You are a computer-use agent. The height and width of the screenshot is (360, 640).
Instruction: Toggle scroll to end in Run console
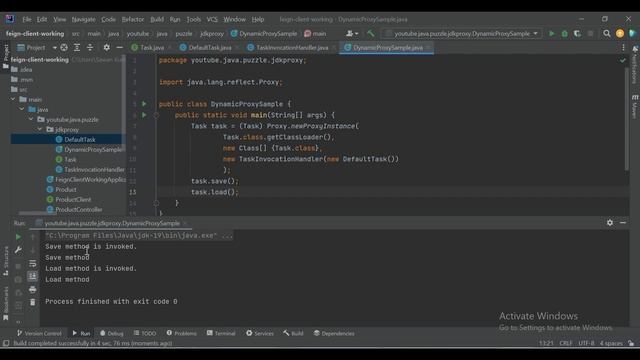tap(33, 276)
